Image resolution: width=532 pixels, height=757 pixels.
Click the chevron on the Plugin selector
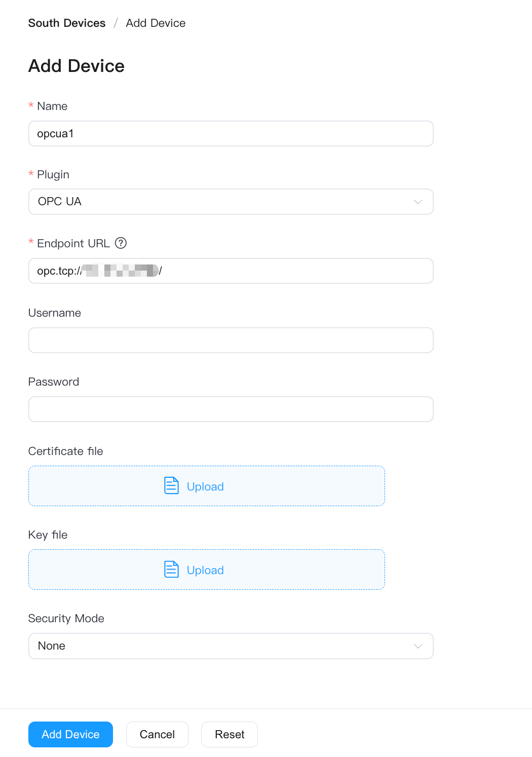pyautogui.click(x=417, y=202)
